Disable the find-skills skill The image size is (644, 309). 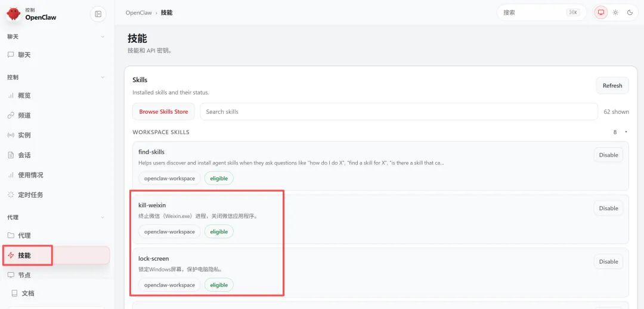pyautogui.click(x=609, y=155)
